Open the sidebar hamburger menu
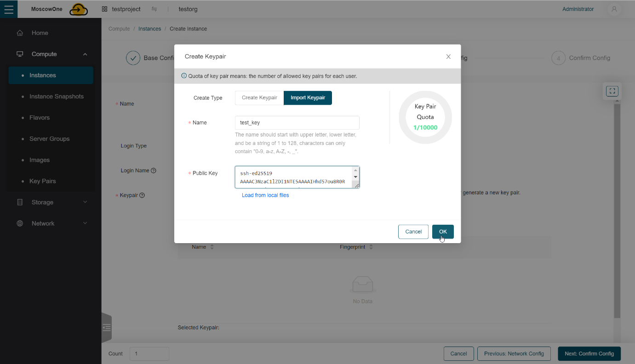This screenshot has height=364, width=635. (x=9, y=9)
